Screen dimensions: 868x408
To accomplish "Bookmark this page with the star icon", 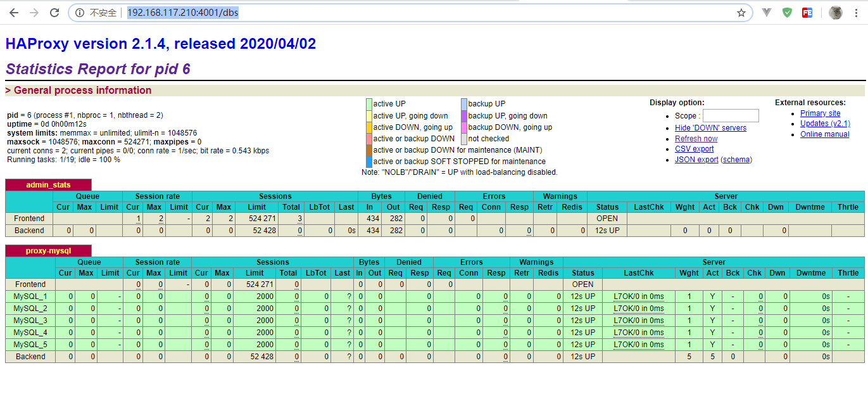I will click(x=741, y=13).
